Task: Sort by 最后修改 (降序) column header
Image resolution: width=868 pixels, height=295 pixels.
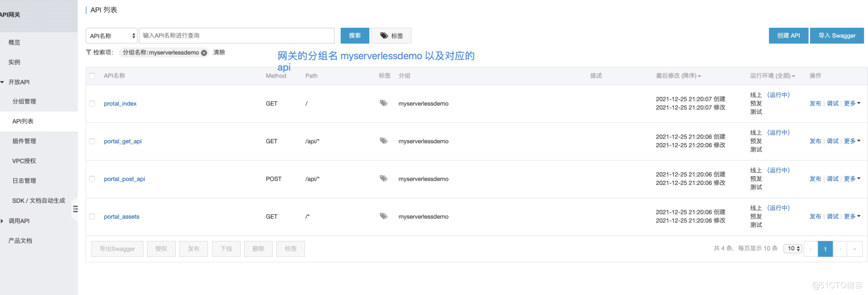Action: click(x=678, y=76)
